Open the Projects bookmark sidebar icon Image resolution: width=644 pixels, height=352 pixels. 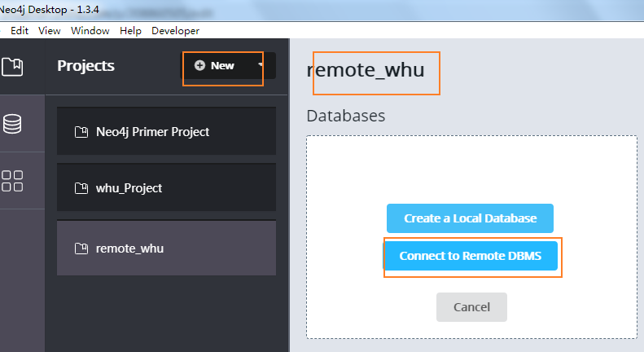click(12, 66)
